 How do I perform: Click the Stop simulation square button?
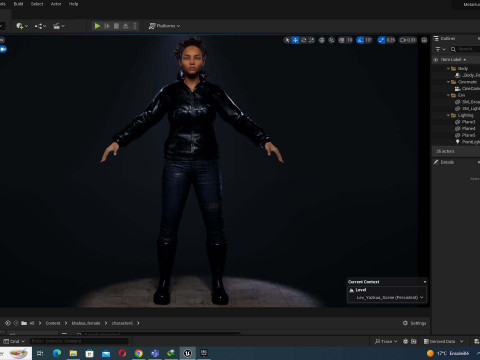tap(116, 26)
